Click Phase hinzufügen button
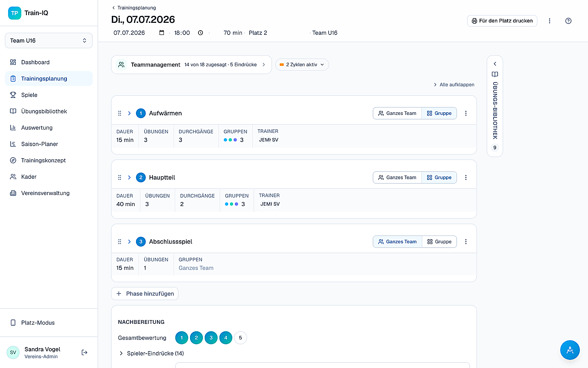The width and height of the screenshot is (588, 368). coord(144,294)
